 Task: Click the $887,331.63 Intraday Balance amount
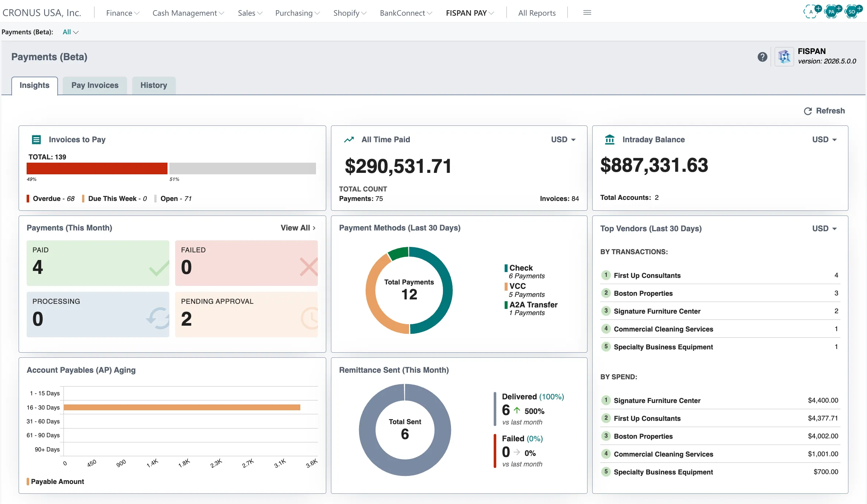[x=654, y=165]
